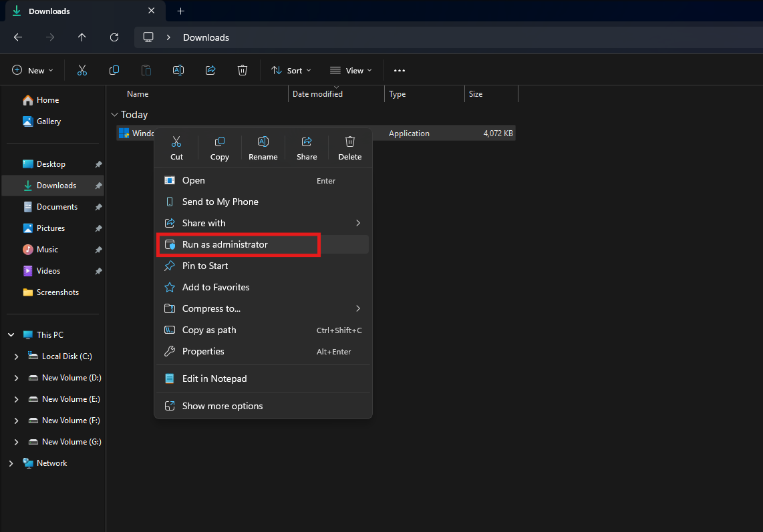763x532 pixels.
Task: Expand This PC in the sidebar
Action: tap(10, 334)
